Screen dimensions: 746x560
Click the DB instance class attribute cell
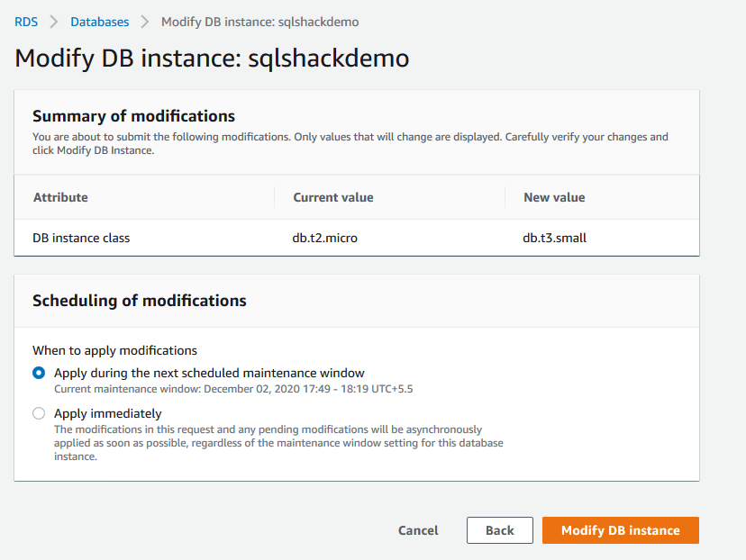pos(81,238)
